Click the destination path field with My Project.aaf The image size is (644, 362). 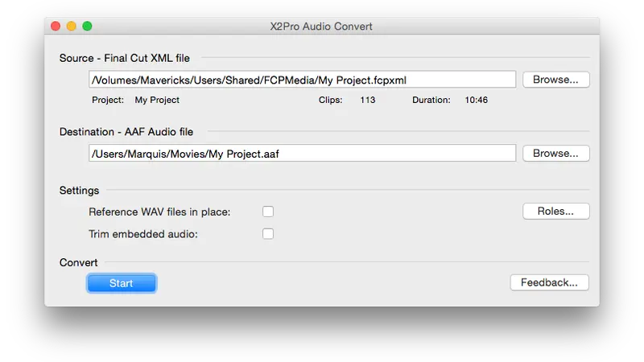coord(302,153)
